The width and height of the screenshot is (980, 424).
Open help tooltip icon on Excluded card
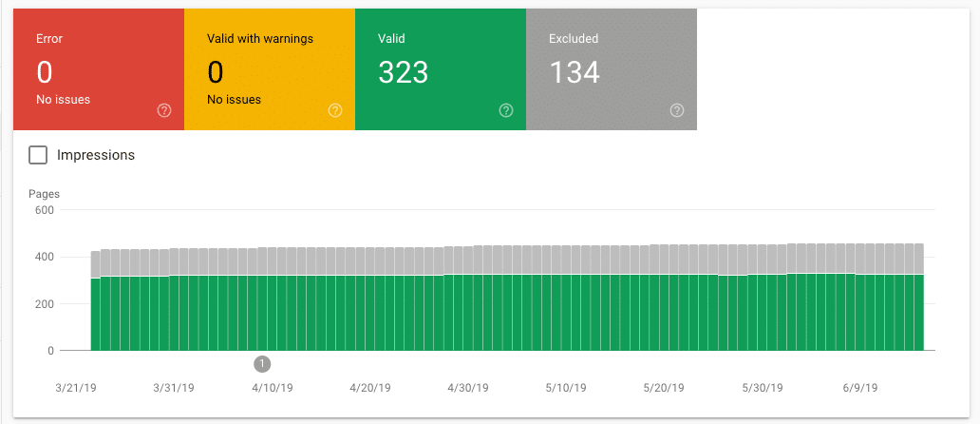pyautogui.click(x=677, y=110)
